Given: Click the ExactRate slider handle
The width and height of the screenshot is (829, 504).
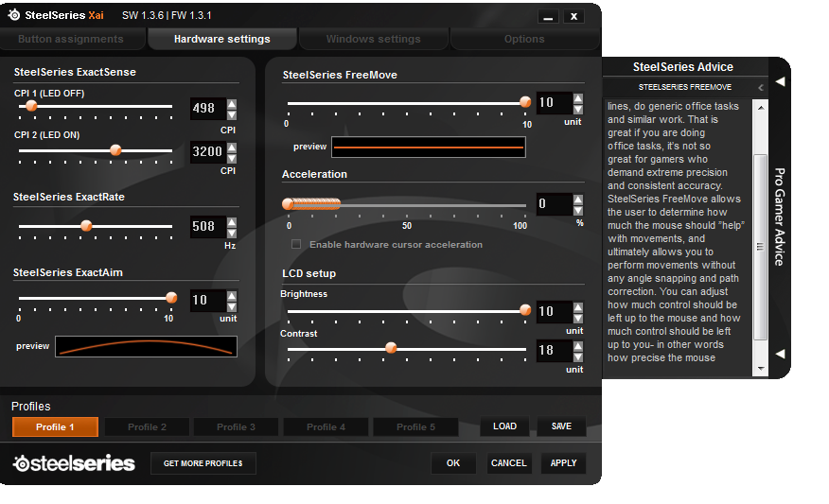Looking at the screenshot, I should [86, 226].
